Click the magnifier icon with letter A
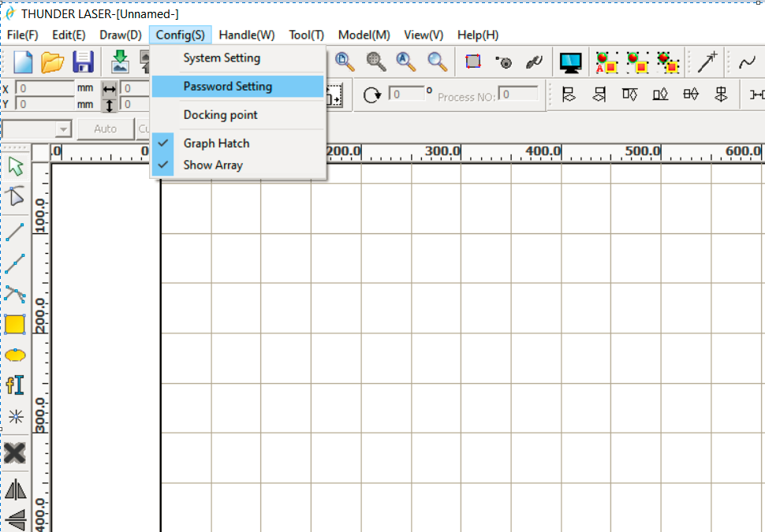This screenshot has width=765, height=532. [x=406, y=61]
